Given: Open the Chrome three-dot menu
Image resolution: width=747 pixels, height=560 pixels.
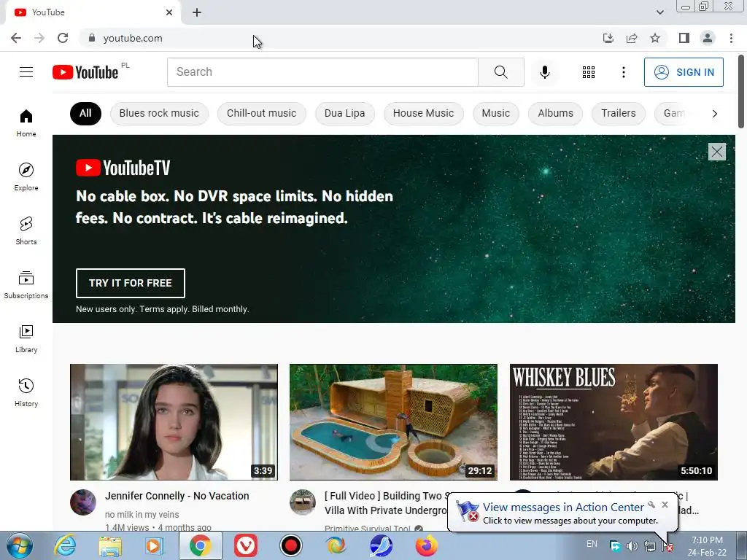Looking at the screenshot, I should click(731, 38).
